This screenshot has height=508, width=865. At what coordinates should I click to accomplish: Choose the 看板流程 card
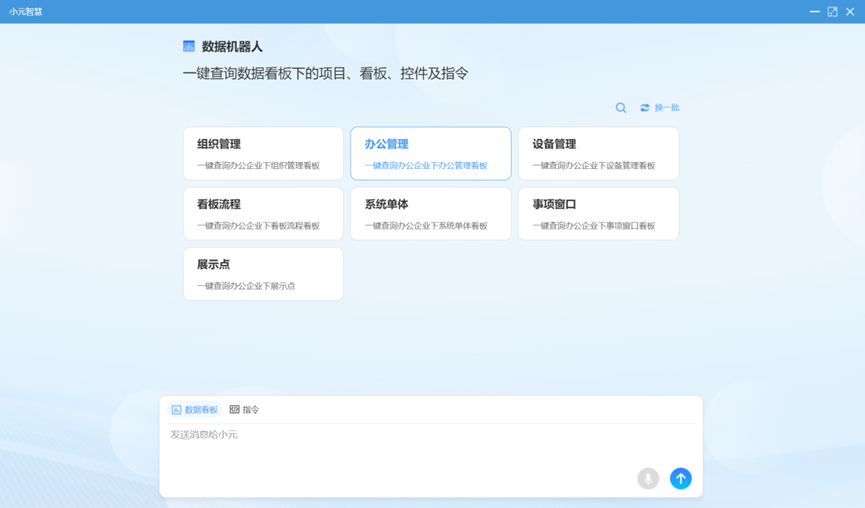tap(263, 214)
